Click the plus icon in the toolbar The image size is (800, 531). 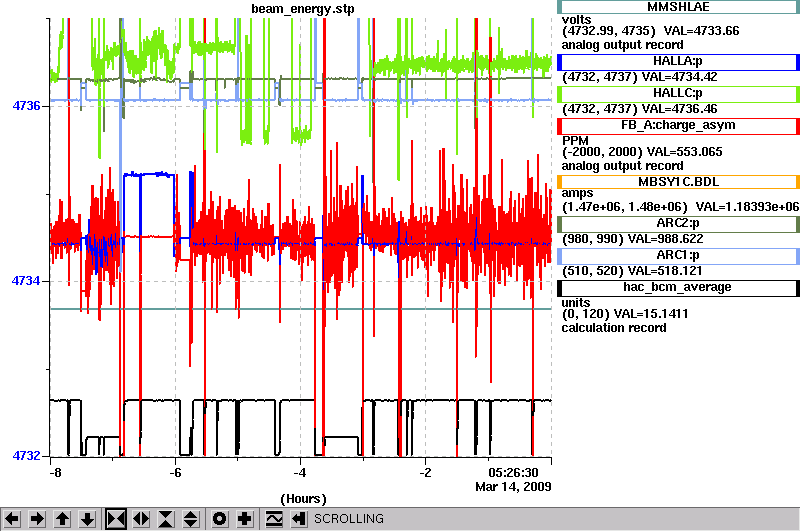245,519
